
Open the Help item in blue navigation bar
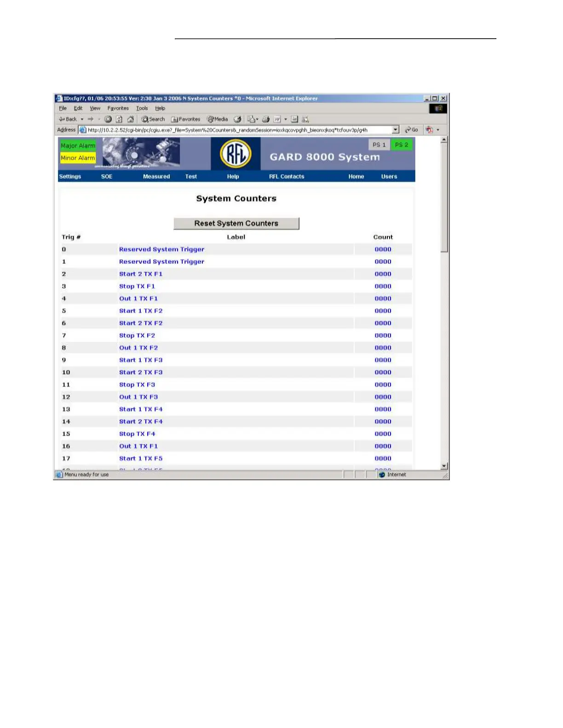[233, 176]
